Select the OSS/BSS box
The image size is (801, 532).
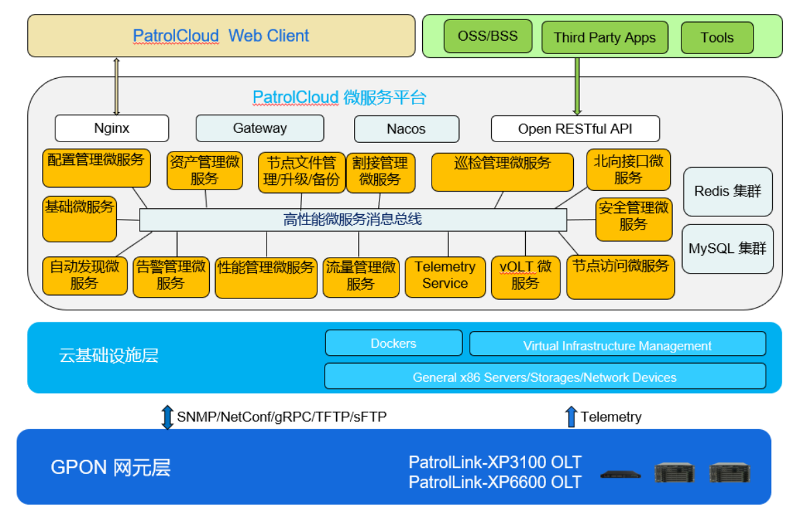click(488, 36)
